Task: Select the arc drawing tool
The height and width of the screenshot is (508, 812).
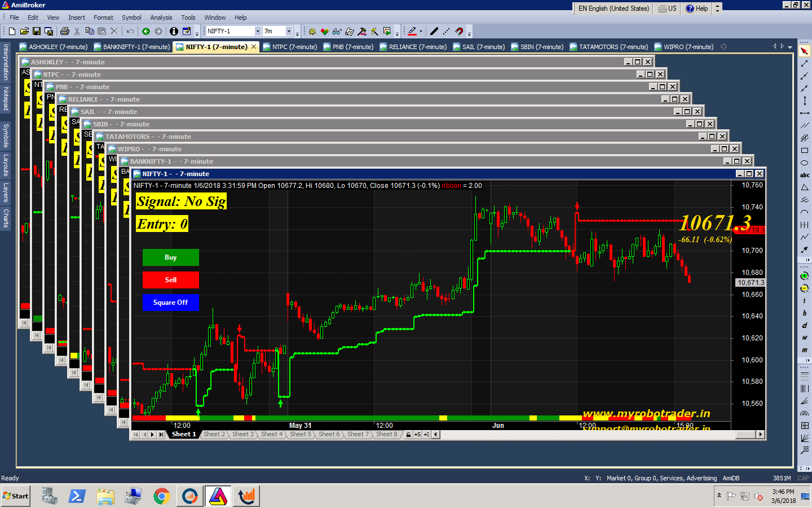Action: click(x=805, y=212)
